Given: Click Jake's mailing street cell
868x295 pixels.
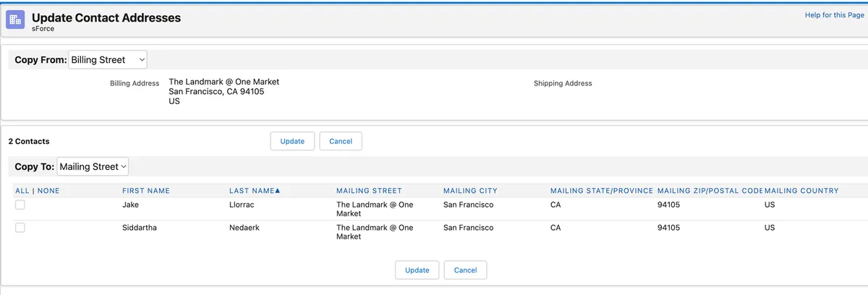Looking at the screenshot, I should coord(375,209).
